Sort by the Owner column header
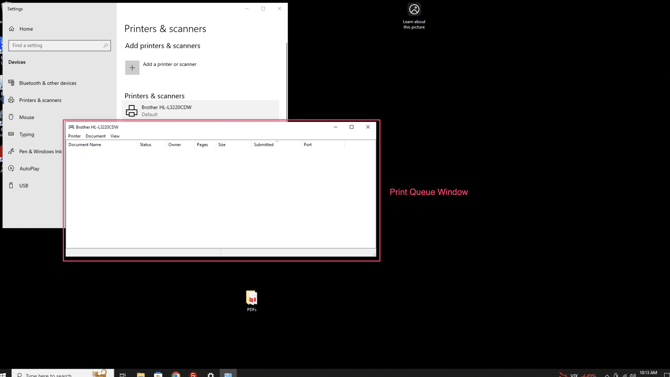This screenshot has height=377, width=670. [180, 145]
